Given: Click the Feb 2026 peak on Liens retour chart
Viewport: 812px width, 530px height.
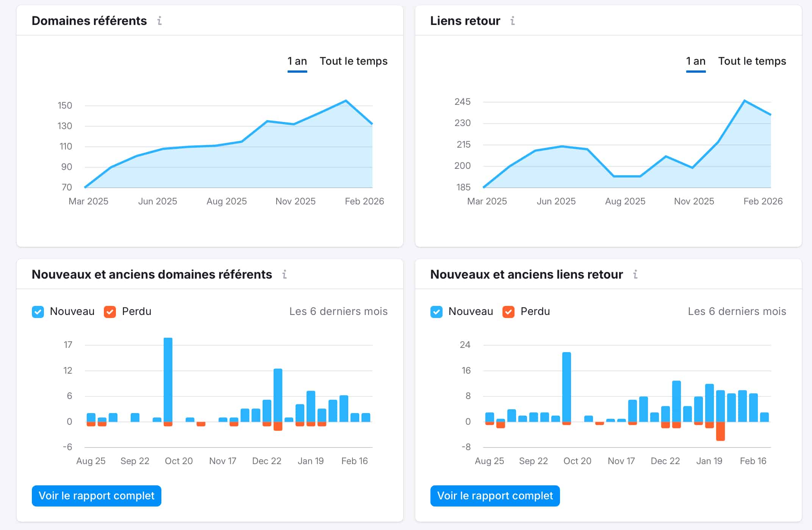Looking at the screenshot, I should coord(743,100).
